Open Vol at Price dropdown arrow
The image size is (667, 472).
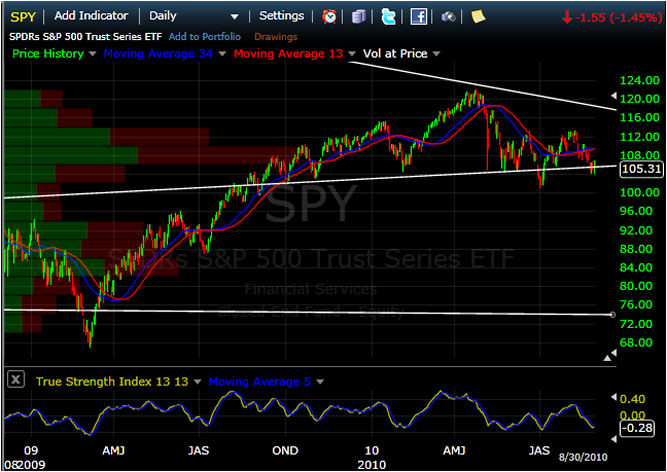tap(437, 54)
